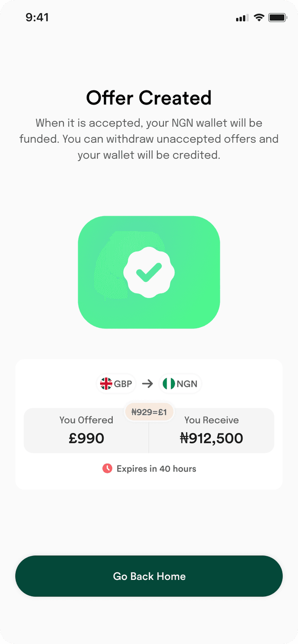Screen dimensions: 298x644
Task: Tap the £990 offered amount
Action: [86, 438]
